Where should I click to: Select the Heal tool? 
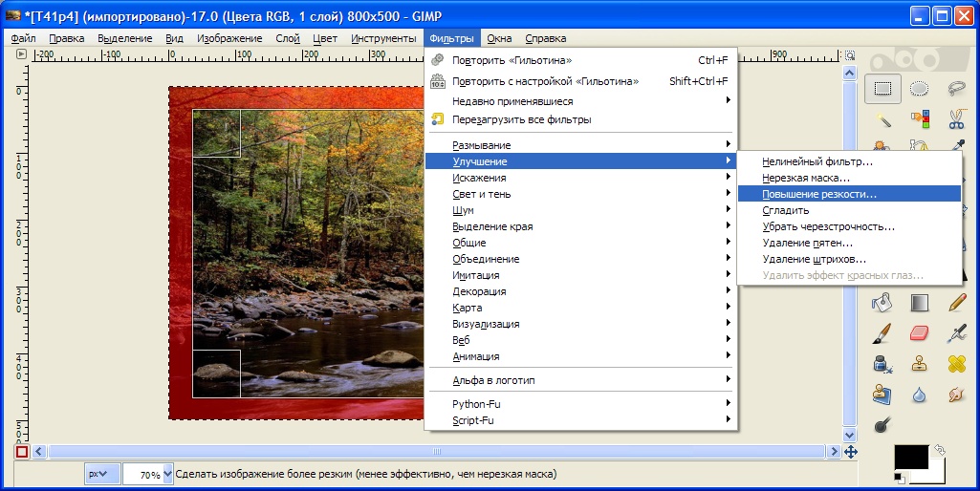957,364
